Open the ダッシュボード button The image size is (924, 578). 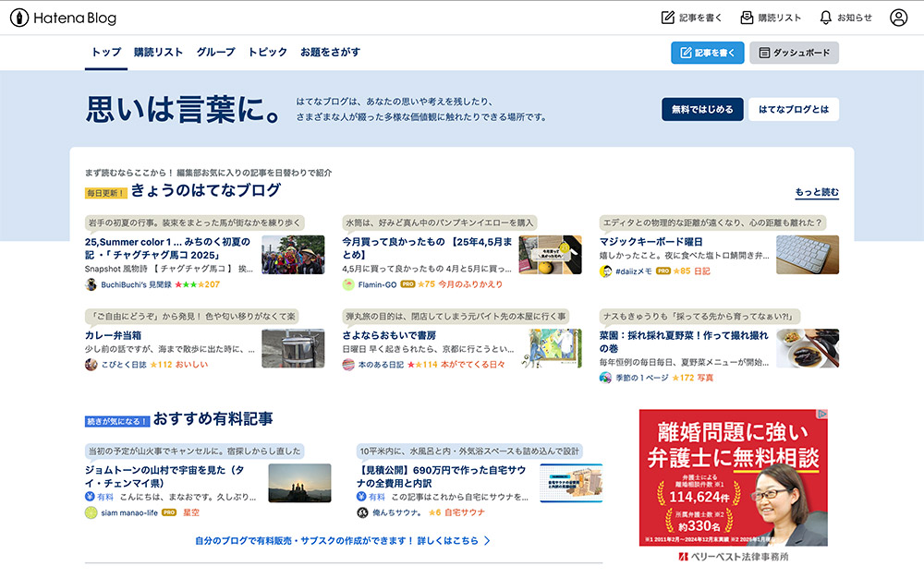pyautogui.click(x=794, y=53)
